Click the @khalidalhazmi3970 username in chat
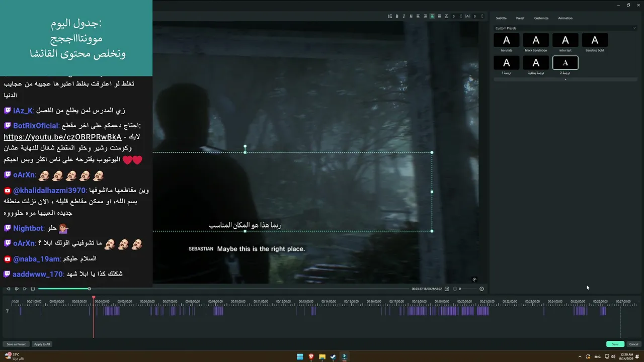This screenshot has width=644, height=362. (x=49, y=191)
